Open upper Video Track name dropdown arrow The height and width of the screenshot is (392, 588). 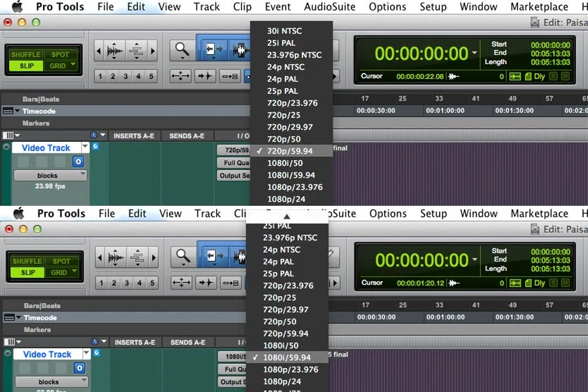click(x=85, y=146)
